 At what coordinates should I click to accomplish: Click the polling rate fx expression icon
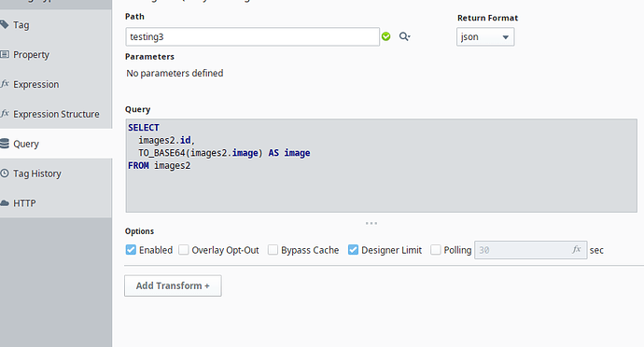click(577, 249)
